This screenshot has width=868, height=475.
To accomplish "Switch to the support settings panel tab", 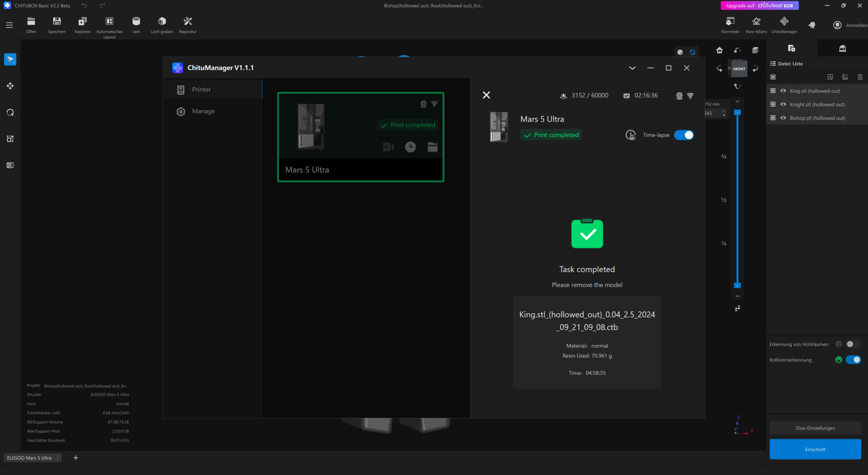I will point(842,49).
